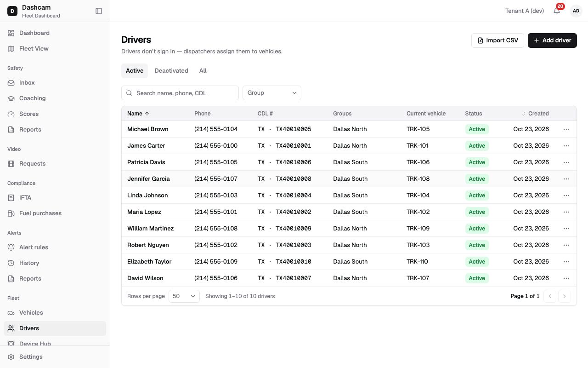Go to Dashboard in sidebar

[55, 33]
